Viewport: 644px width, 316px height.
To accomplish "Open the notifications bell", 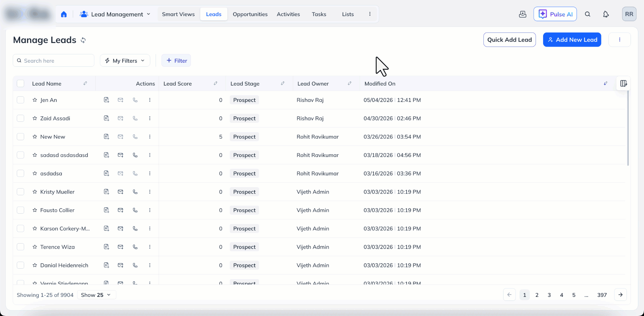I will (x=606, y=14).
